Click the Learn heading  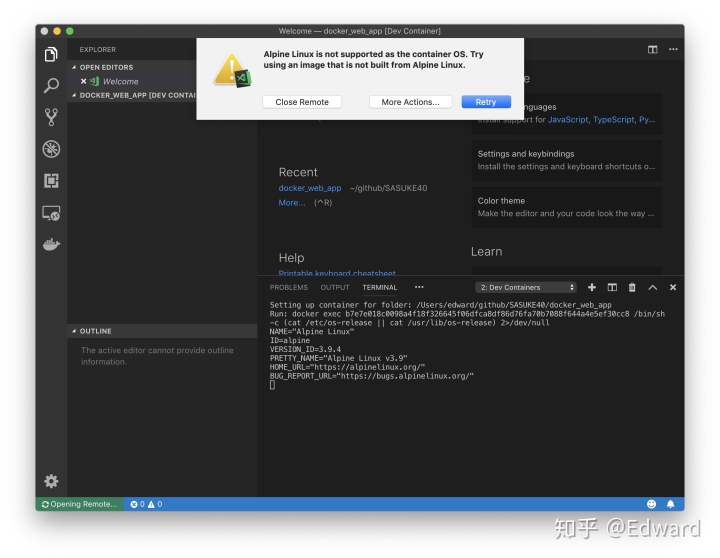tap(486, 252)
